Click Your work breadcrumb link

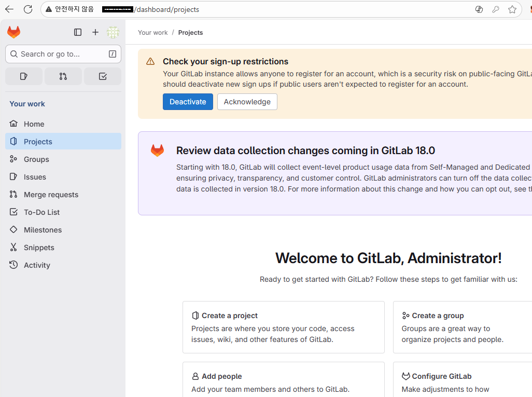[152, 33]
